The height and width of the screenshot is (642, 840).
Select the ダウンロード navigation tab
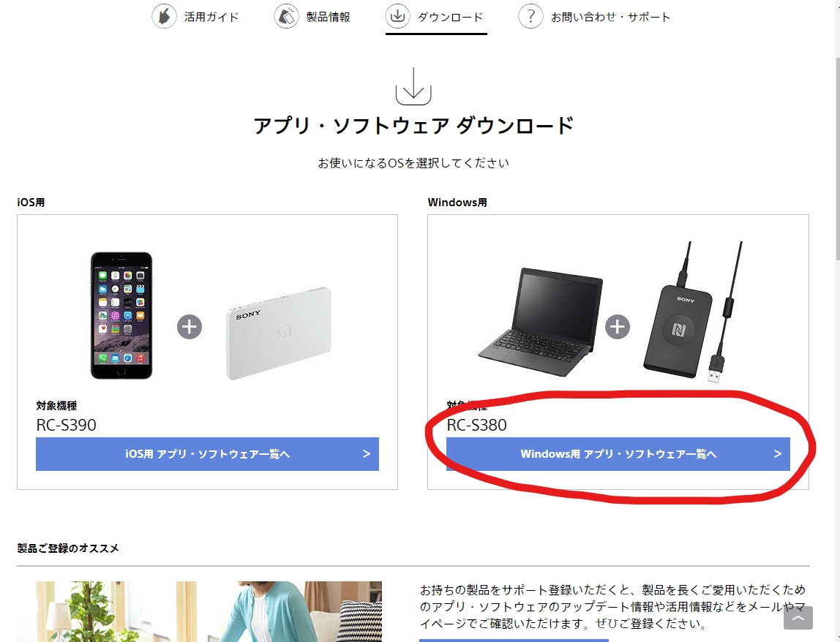[x=435, y=18]
